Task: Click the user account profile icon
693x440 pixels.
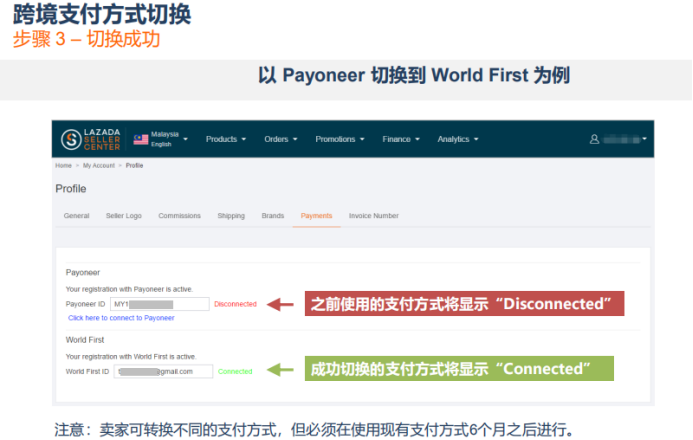Action: [x=594, y=139]
